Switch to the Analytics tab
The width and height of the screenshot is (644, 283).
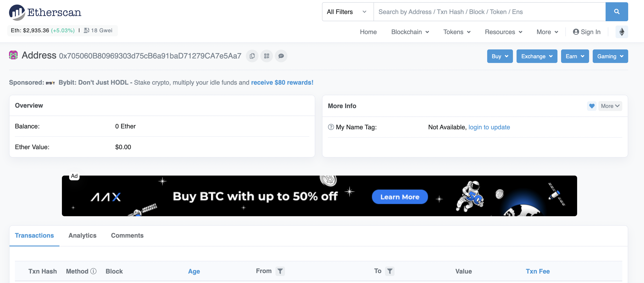[82, 236]
